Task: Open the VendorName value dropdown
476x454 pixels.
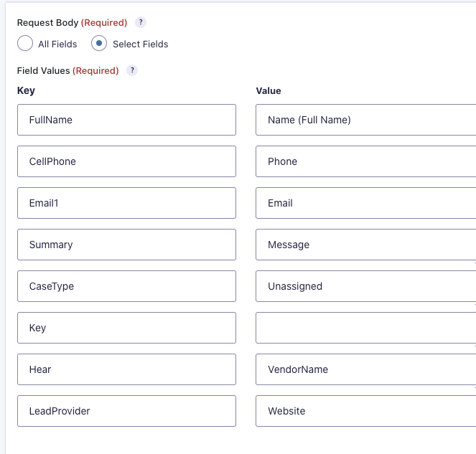Action: tap(366, 369)
